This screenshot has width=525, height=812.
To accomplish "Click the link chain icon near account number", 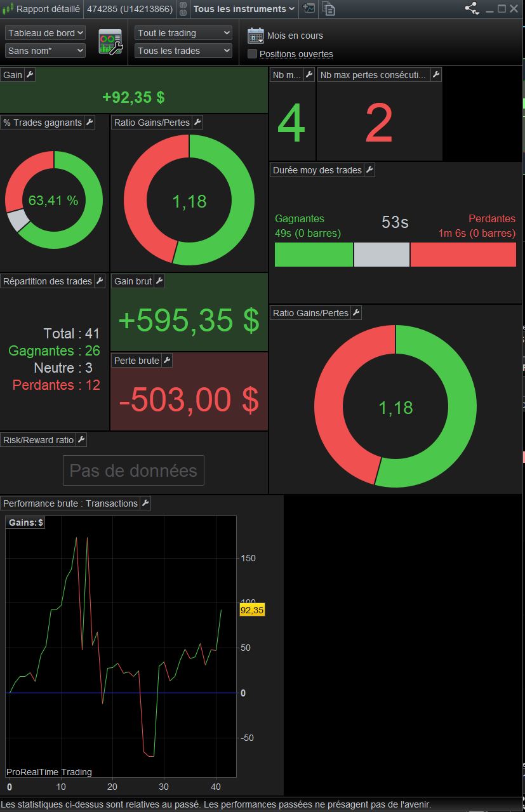I will tap(182, 9).
